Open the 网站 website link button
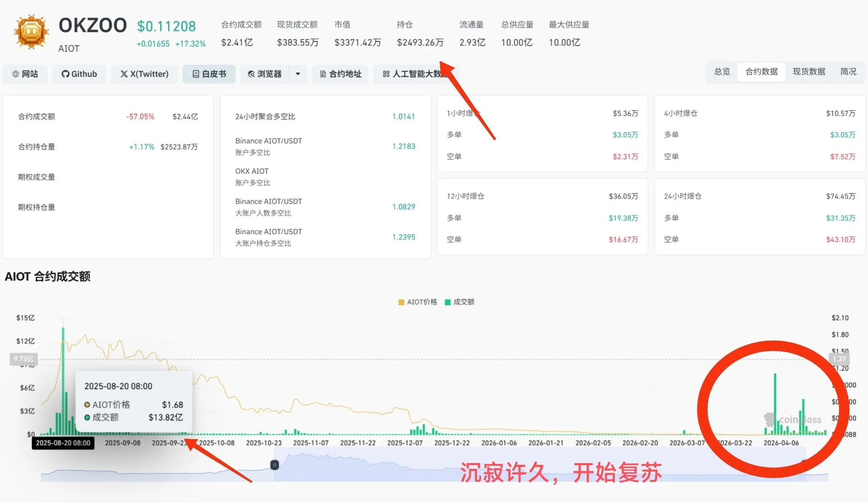The width and height of the screenshot is (868, 503). tap(25, 74)
